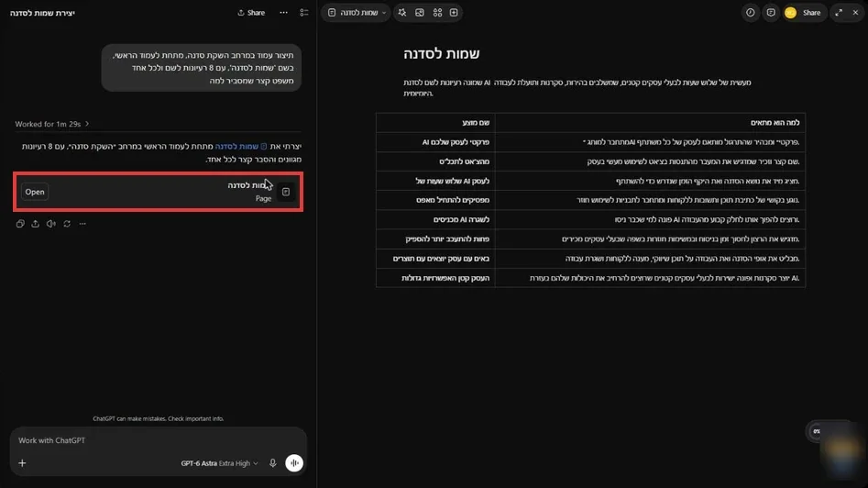
Task: Click the plus attach button in the composer
Action: 22,463
